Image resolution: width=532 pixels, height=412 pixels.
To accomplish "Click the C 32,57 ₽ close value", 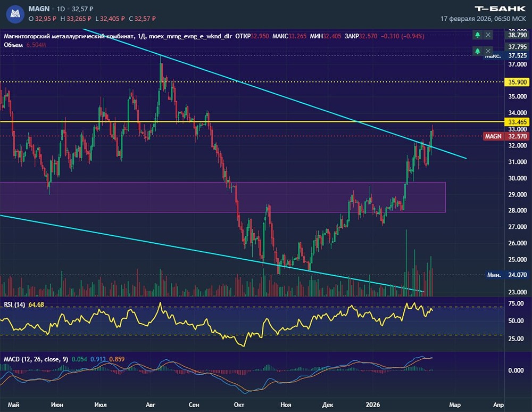I will click(142, 19).
